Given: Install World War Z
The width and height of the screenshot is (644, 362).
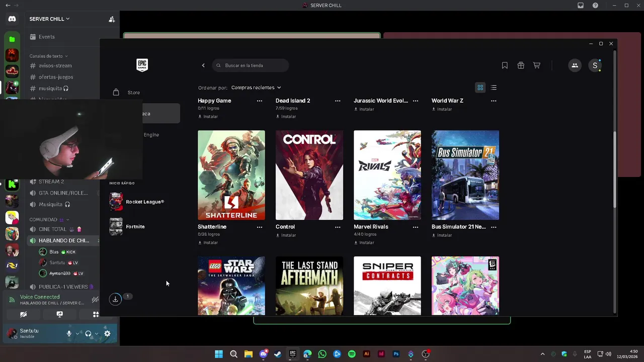Looking at the screenshot, I should coord(442,109).
